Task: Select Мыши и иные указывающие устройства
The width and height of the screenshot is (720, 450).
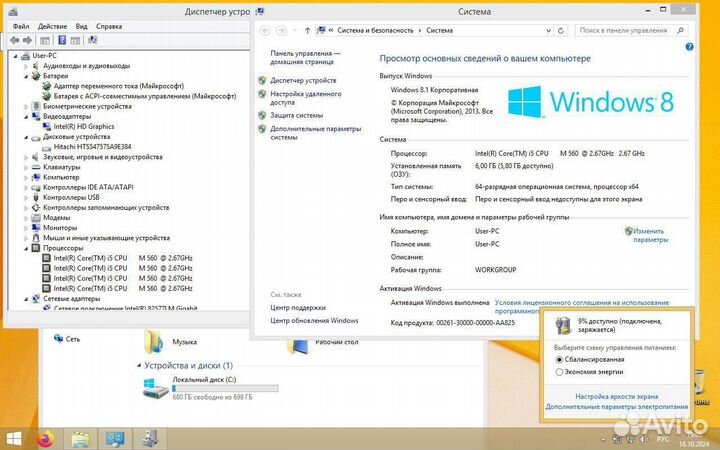Action: [x=106, y=238]
